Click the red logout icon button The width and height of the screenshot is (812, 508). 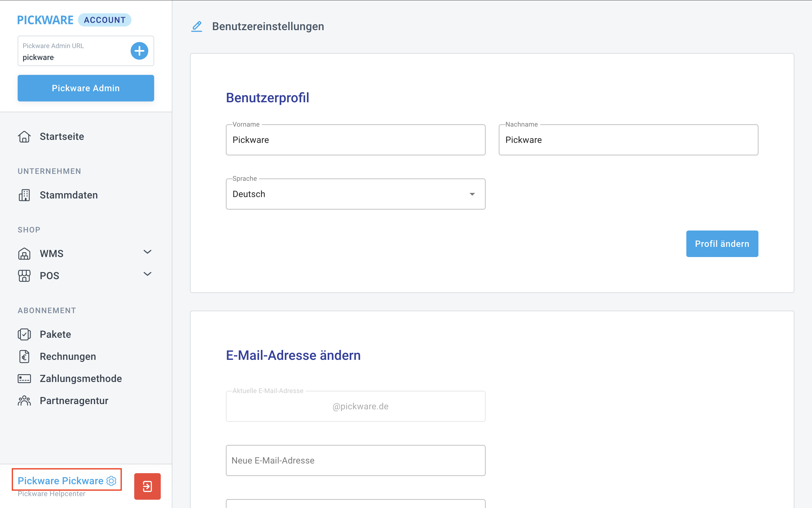coord(147,486)
